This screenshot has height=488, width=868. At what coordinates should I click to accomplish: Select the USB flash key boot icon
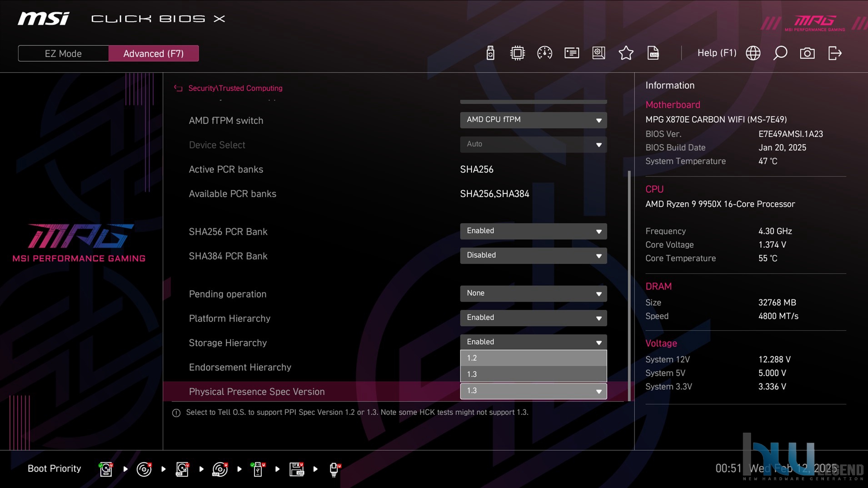coord(258,469)
